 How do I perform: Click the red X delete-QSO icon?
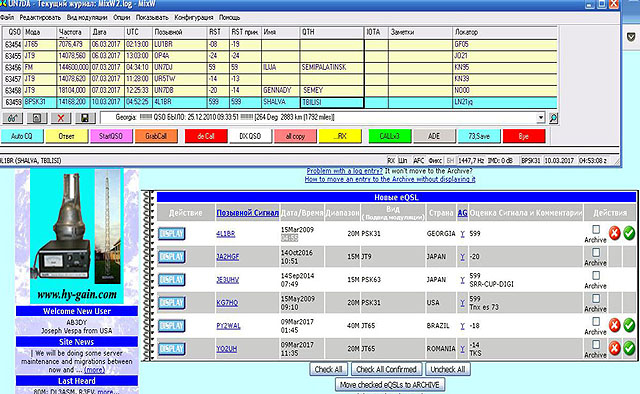click(61, 118)
